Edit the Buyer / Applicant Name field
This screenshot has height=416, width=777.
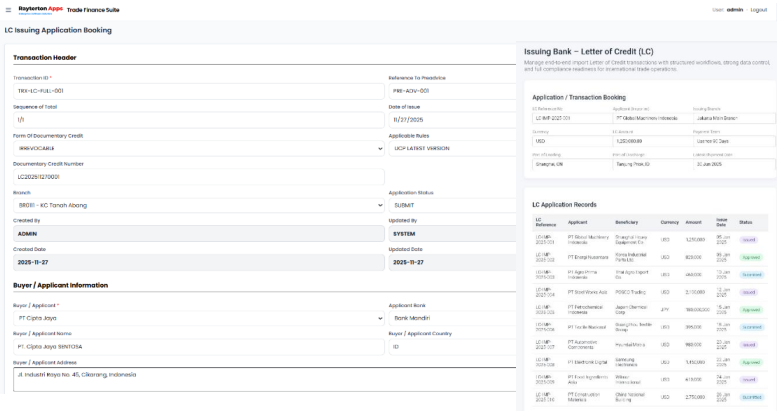pyautogui.click(x=199, y=347)
